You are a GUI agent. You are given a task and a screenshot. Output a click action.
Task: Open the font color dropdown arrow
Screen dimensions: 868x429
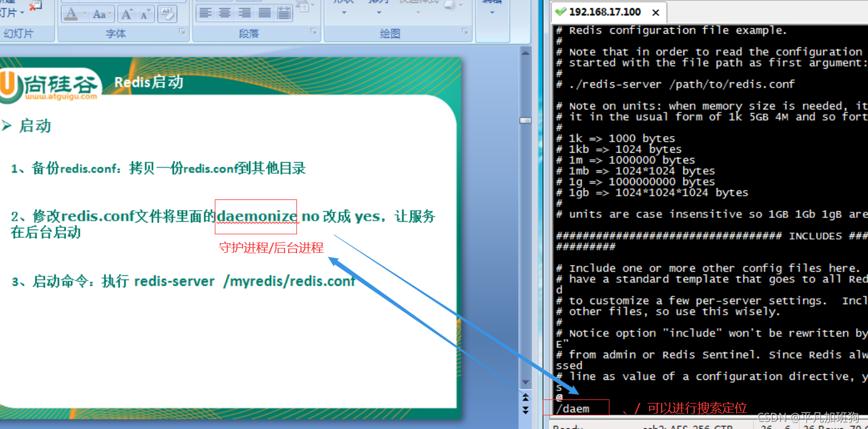click(84, 14)
